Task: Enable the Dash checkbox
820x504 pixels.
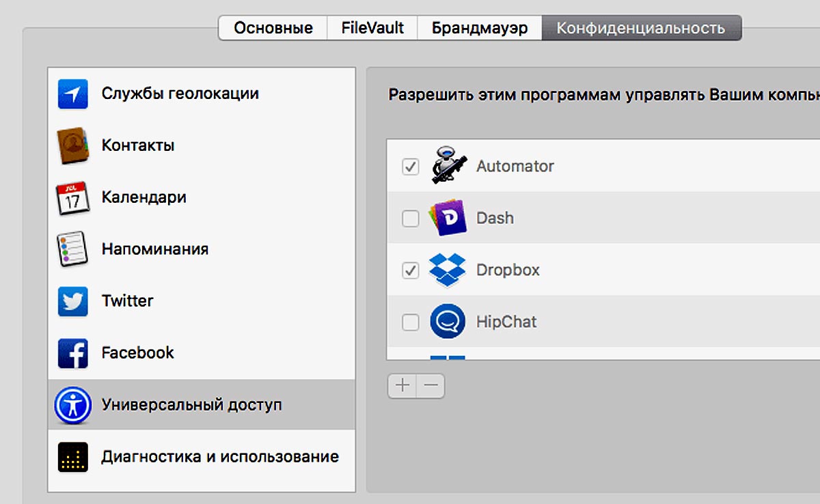Action: [x=410, y=219]
